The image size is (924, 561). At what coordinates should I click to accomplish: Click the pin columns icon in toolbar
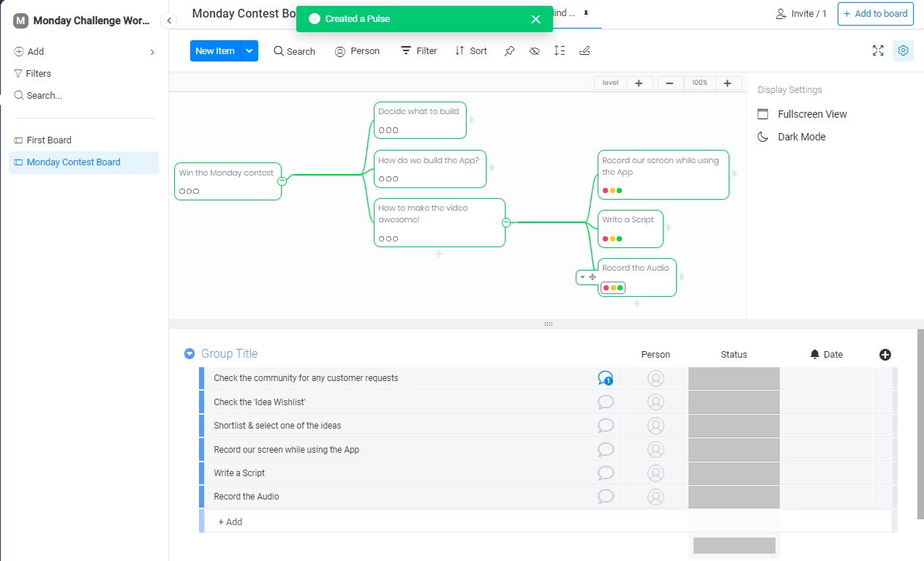click(x=510, y=50)
